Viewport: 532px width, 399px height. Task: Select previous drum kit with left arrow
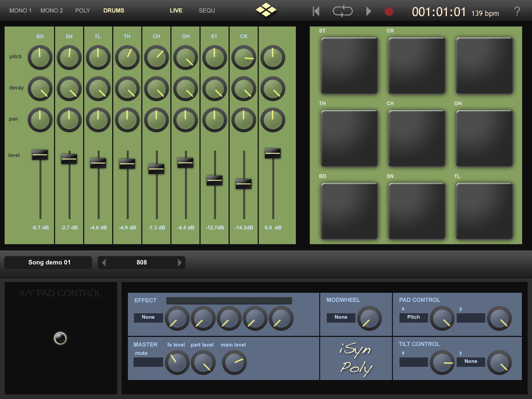coord(104,262)
